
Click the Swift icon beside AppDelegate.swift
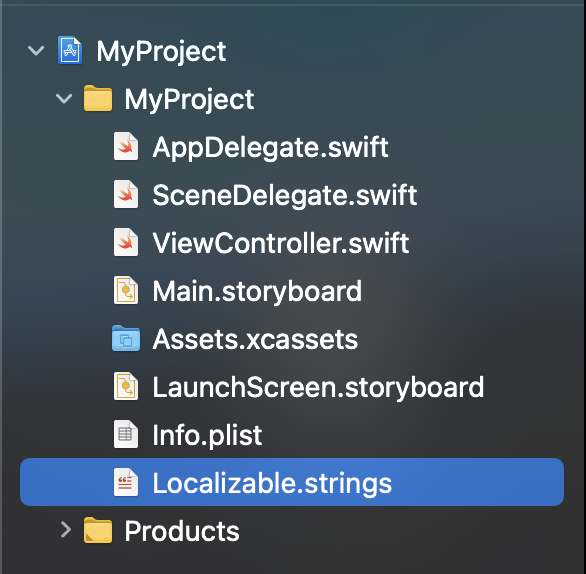click(126, 146)
